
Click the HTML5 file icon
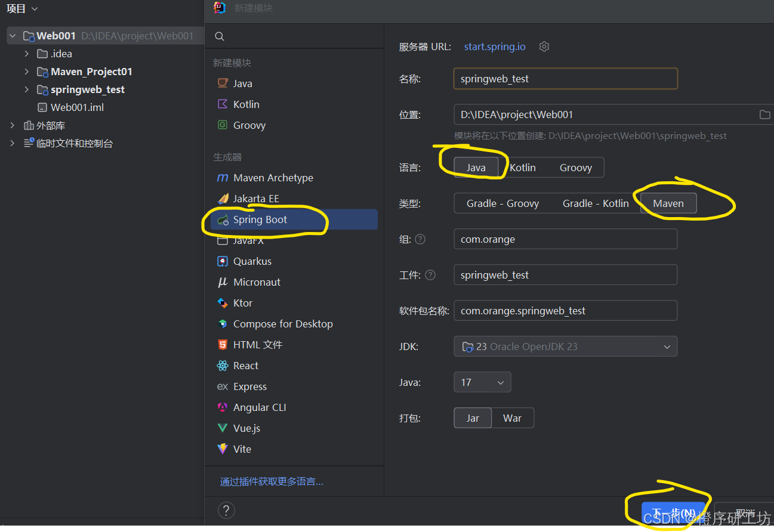[x=223, y=345]
